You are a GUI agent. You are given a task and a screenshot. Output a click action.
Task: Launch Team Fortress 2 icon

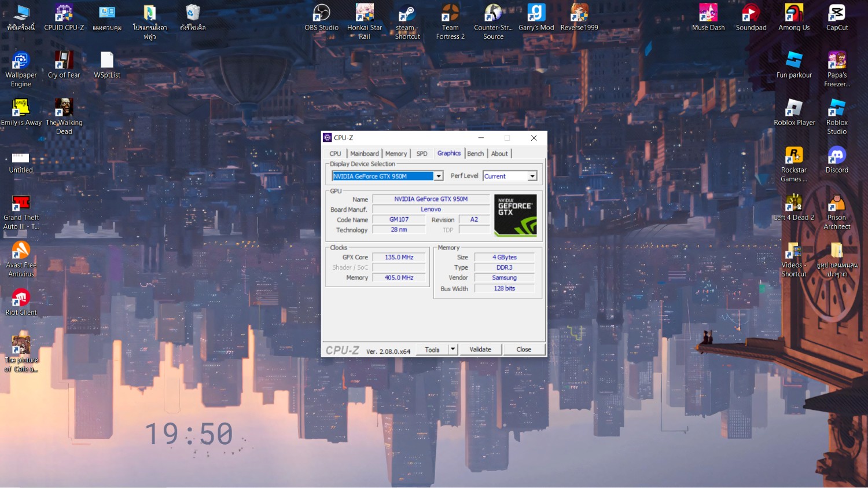coord(450,21)
